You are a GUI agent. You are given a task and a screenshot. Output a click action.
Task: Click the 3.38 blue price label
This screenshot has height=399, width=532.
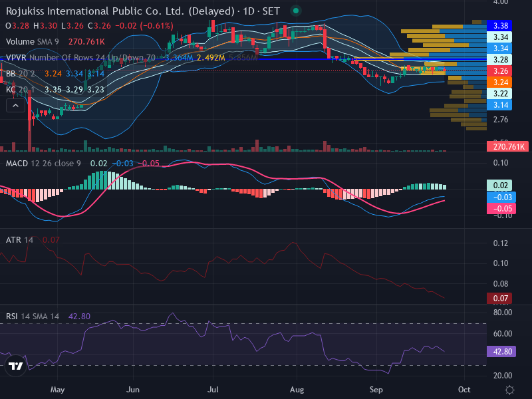[x=499, y=26]
